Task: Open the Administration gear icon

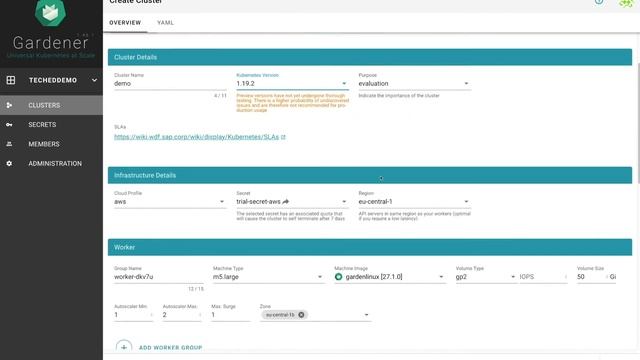Action: coord(9,163)
